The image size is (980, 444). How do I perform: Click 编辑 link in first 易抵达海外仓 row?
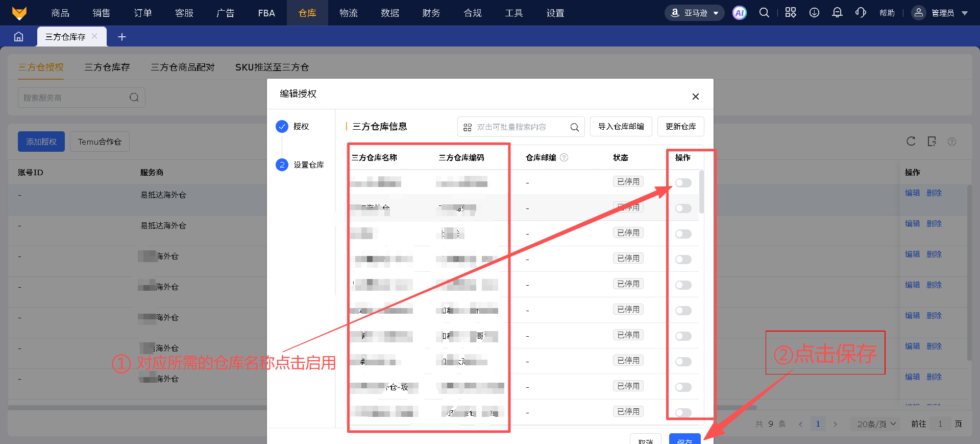coord(913,193)
